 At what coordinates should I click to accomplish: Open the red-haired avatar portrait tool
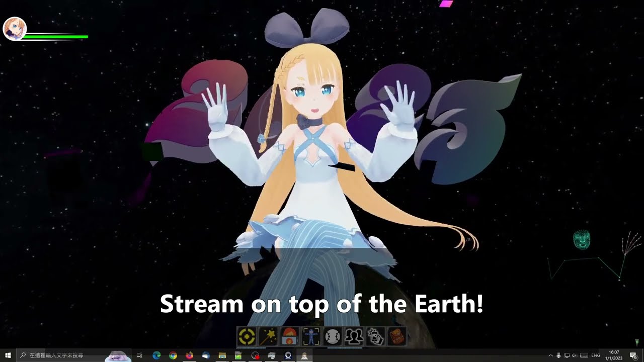pyautogui.click(x=290, y=336)
